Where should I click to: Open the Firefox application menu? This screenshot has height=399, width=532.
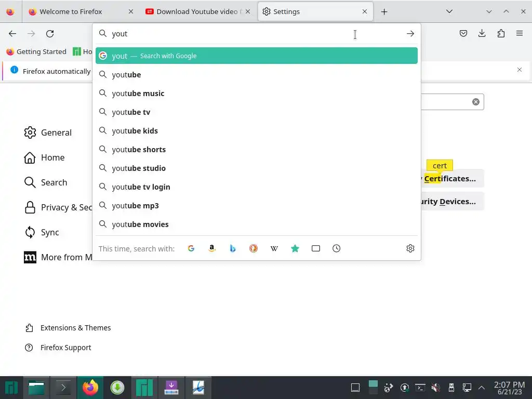click(520, 33)
